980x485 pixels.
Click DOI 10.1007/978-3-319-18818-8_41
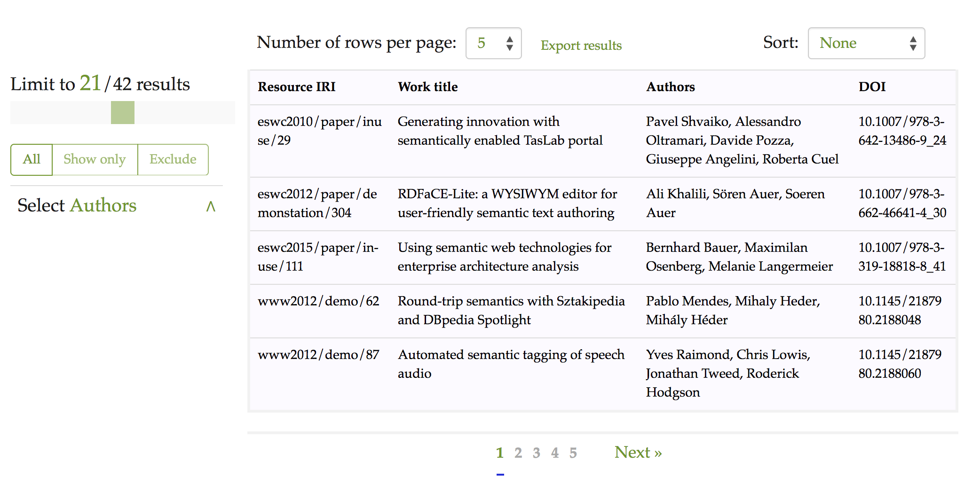tap(902, 257)
